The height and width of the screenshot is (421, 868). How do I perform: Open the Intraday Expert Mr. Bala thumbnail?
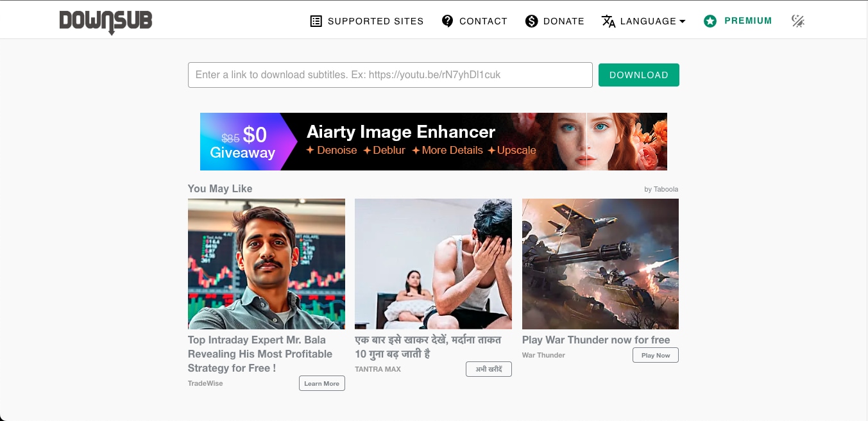pos(266,264)
